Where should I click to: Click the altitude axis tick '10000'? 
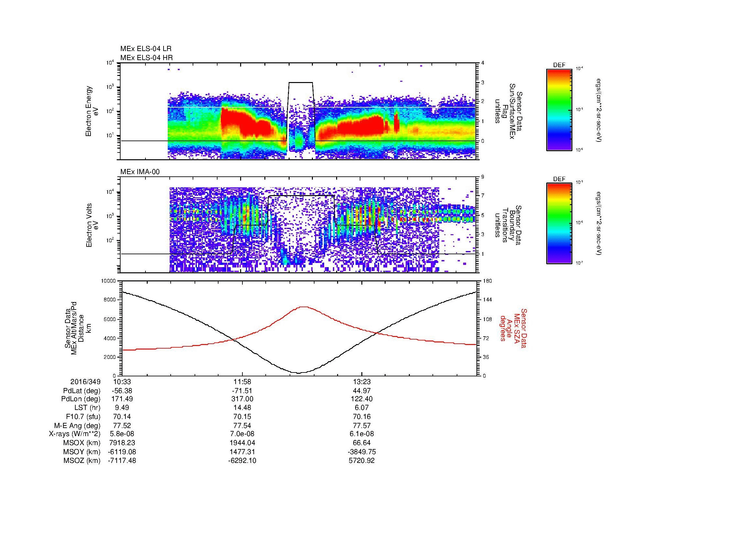109,281
